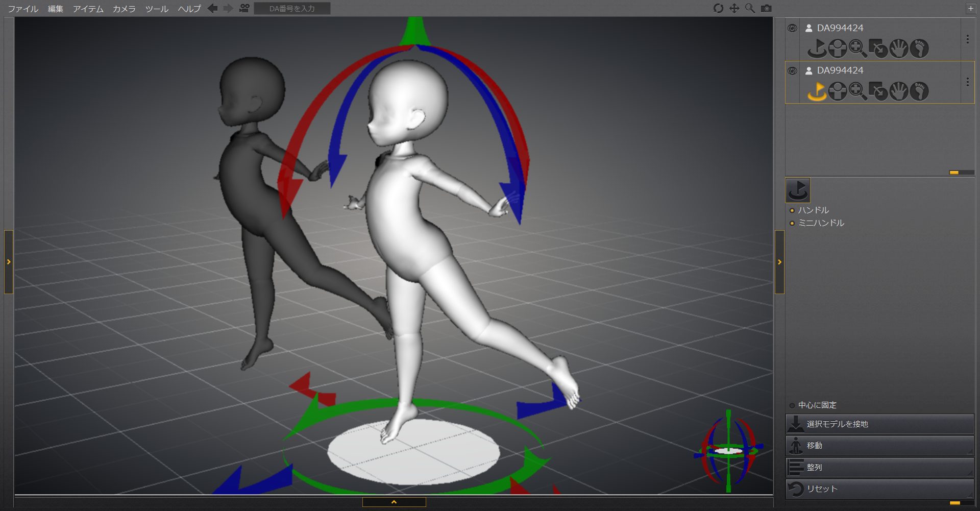
Task: Expand the bottom panel chevron
Action: [x=394, y=502]
